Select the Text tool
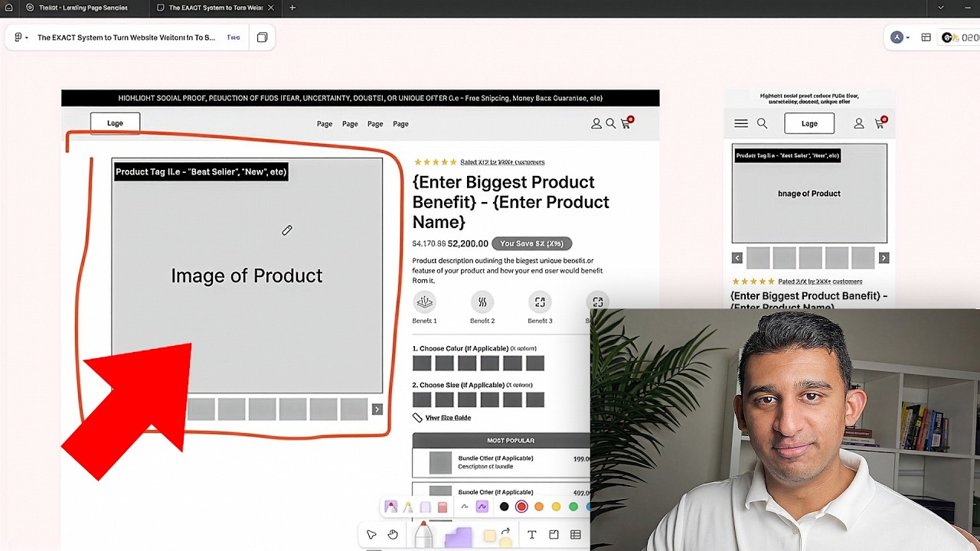 (532, 534)
